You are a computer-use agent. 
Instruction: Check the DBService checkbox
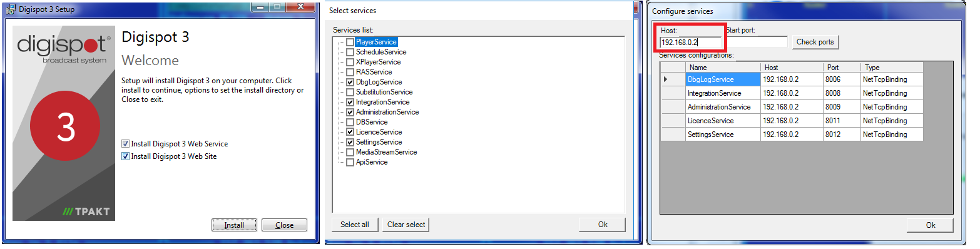coord(350,122)
